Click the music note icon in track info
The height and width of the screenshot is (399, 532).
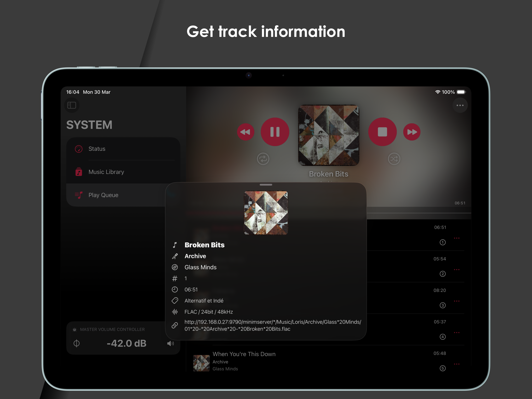(x=175, y=245)
